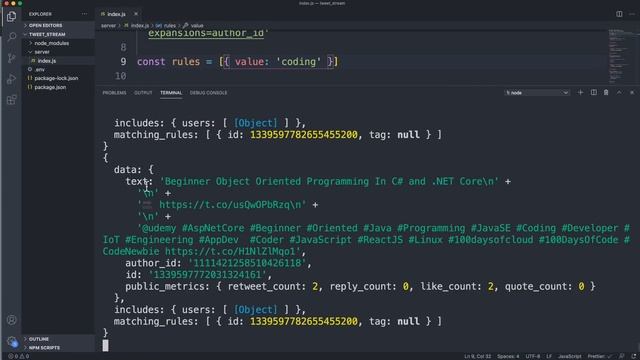Switch to the DEBUG CONSOLE tab

[x=208, y=93]
